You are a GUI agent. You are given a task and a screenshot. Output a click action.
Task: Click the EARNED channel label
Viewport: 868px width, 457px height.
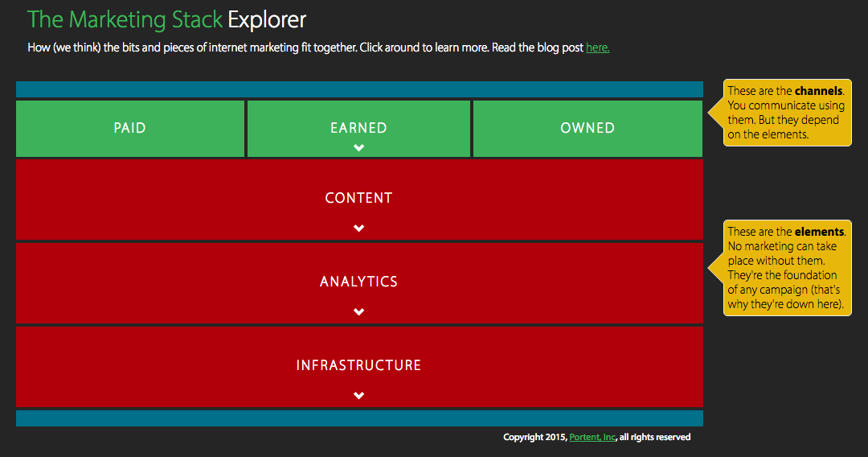[x=358, y=128]
